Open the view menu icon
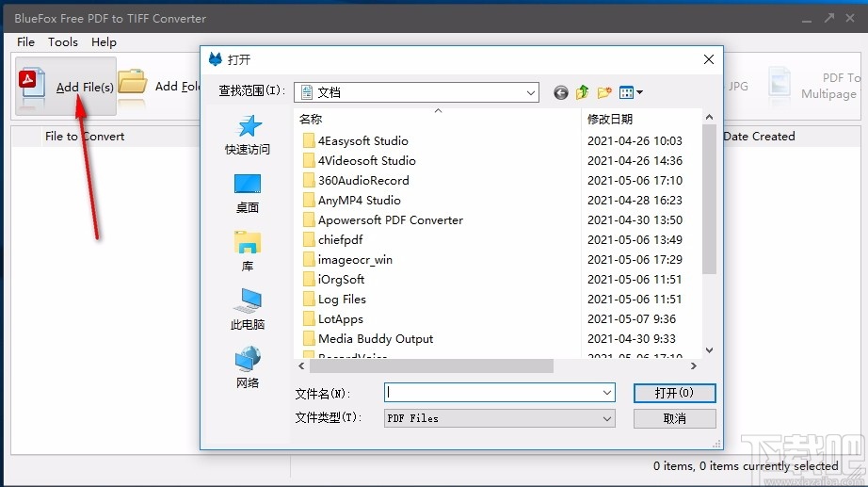 point(631,92)
